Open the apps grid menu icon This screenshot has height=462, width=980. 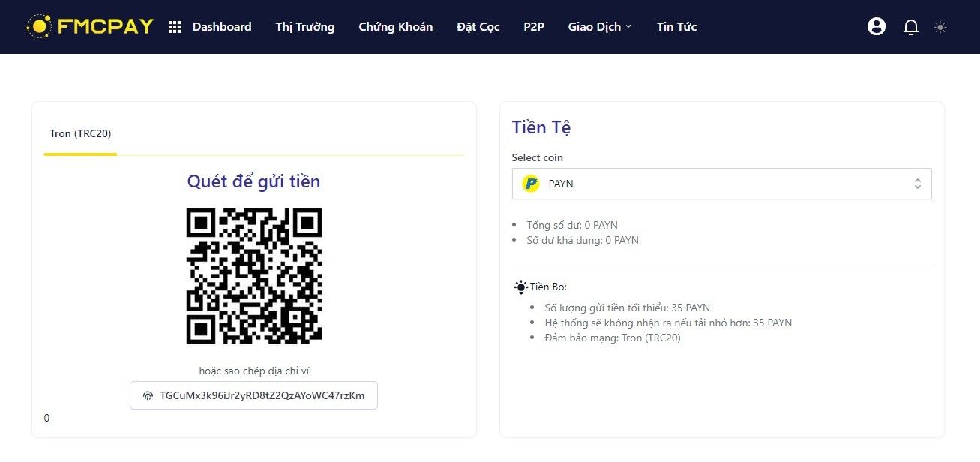[175, 27]
